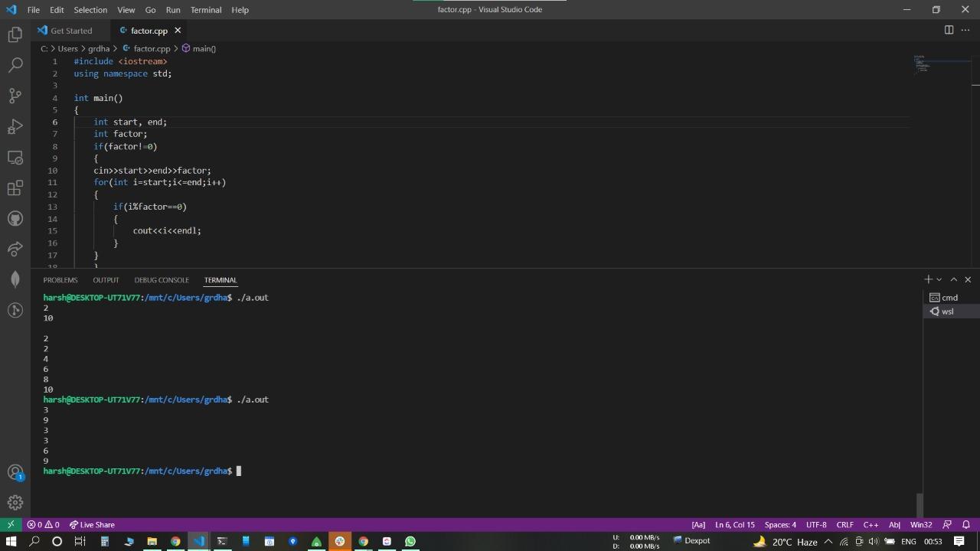Open the terminal launch profile dropdown
The image size is (980, 551).
click(939, 279)
